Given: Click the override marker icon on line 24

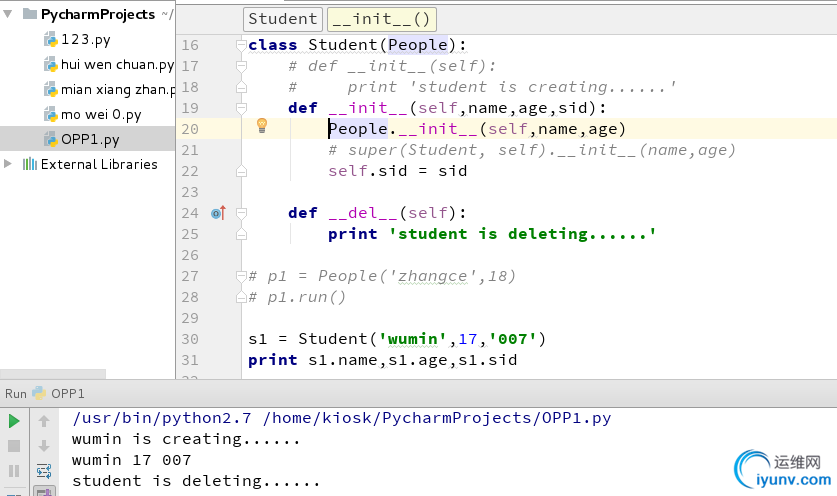Looking at the screenshot, I should pyautogui.click(x=218, y=213).
